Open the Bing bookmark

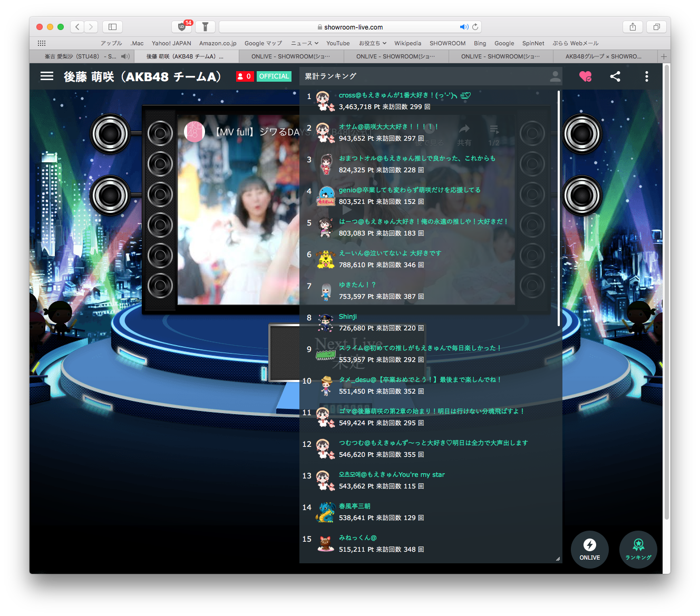point(480,43)
